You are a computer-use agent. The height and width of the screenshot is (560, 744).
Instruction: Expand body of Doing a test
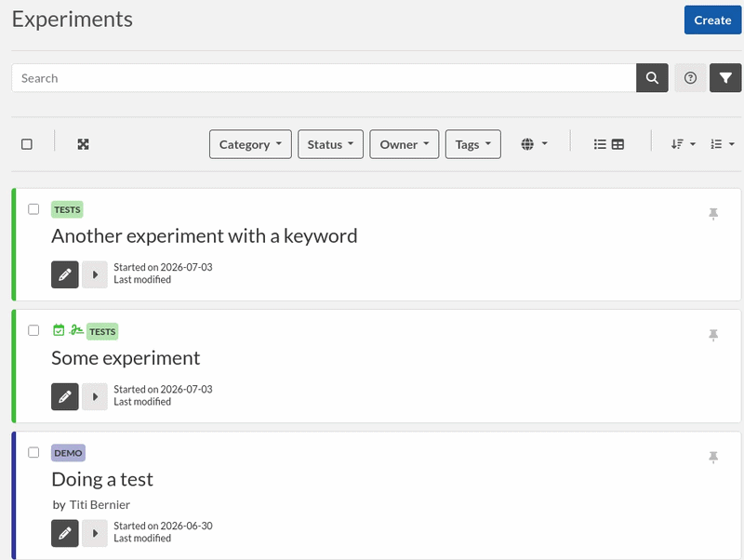(95, 533)
